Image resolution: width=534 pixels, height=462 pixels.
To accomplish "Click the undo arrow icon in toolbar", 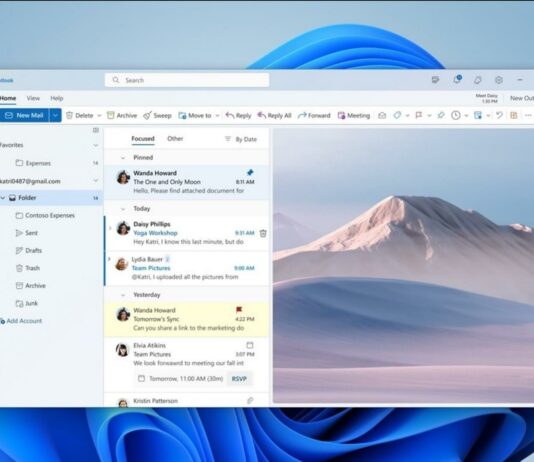I will pos(499,115).
